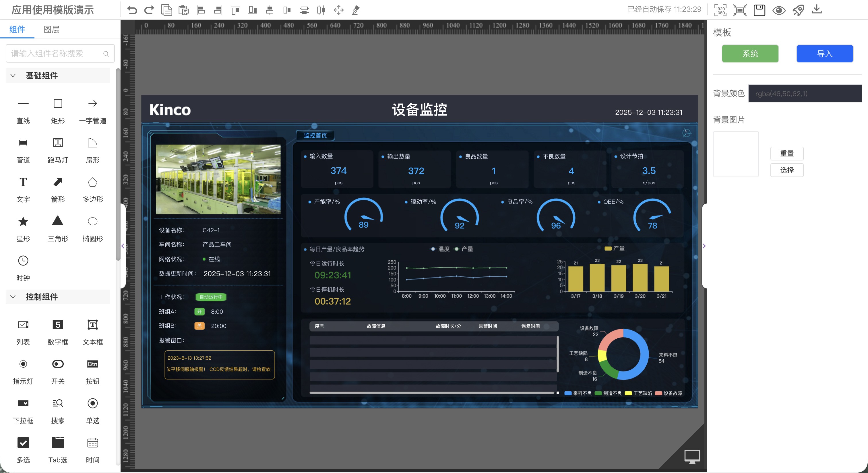
Task: Open the 监控首页 tab in dashboard
Action: pyautogui.click(x=315, y=135)
